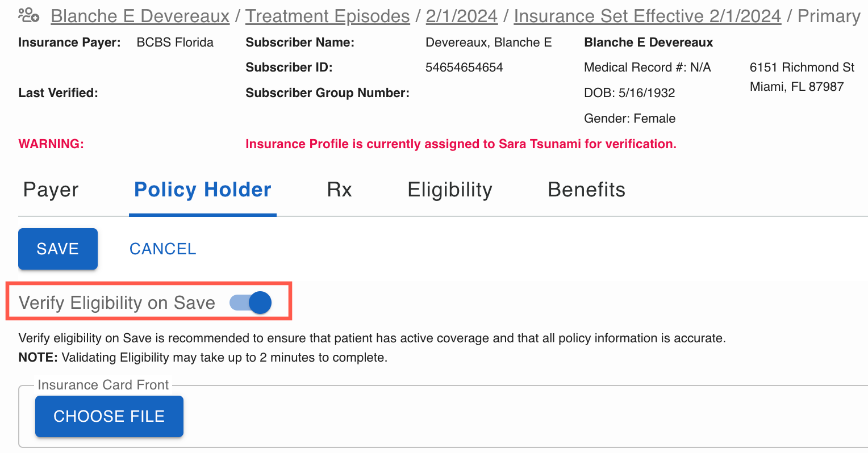This screenshot has width=868, height=453.
Task: Switch to the Eligibility tab
Action: click(450, 190)
